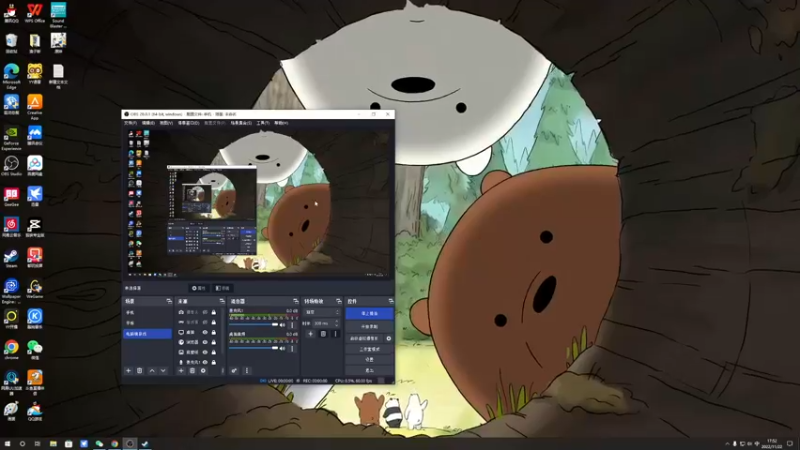Hide the monitor display-capture source
800x450 pixels.
click(205, 332)
